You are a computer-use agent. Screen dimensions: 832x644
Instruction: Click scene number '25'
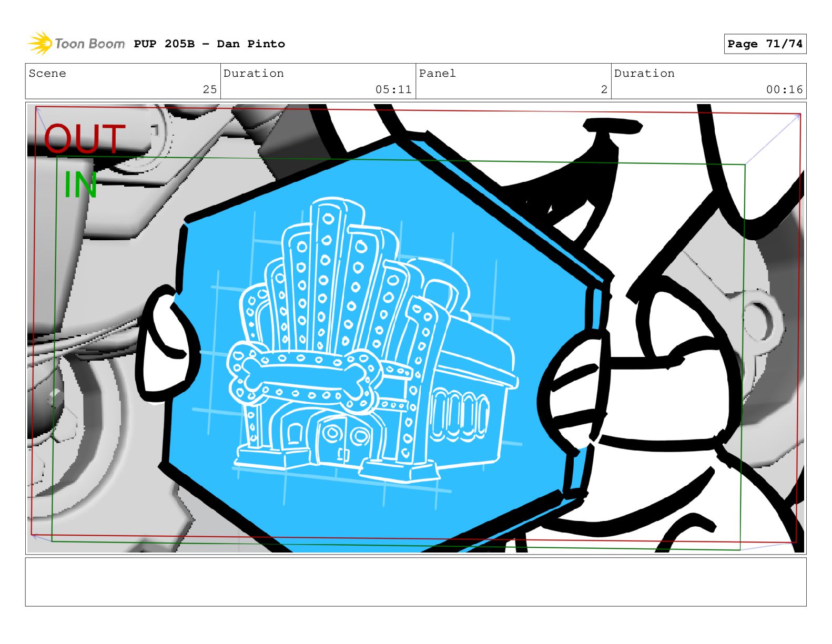(210, 90)
